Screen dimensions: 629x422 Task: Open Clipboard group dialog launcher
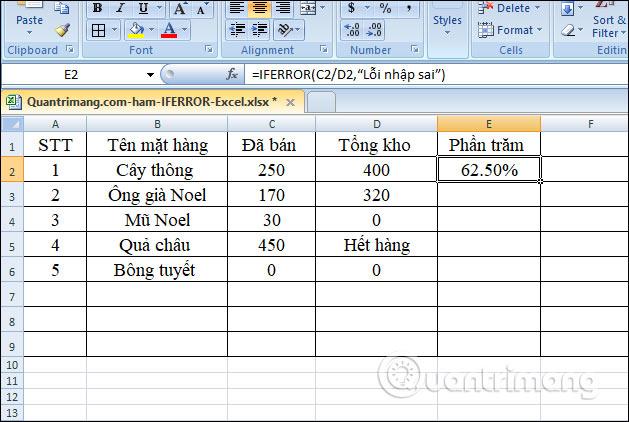pos(69,49)
